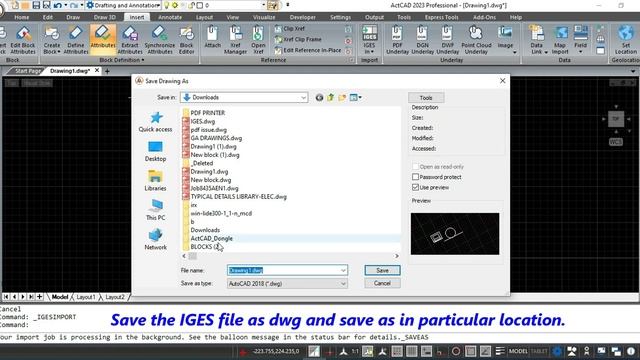Click the file list horizontal scrollbar thumb
Screen dimensions: 640x360
pyautogui.click(x=193, y=256)
